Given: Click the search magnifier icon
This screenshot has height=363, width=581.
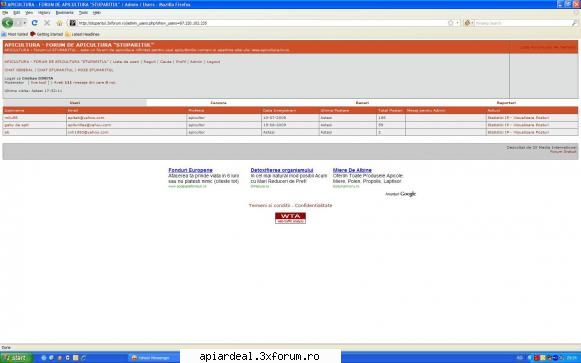Looking at the screenshot, I should pyautogui.click(x=574, y=23).
